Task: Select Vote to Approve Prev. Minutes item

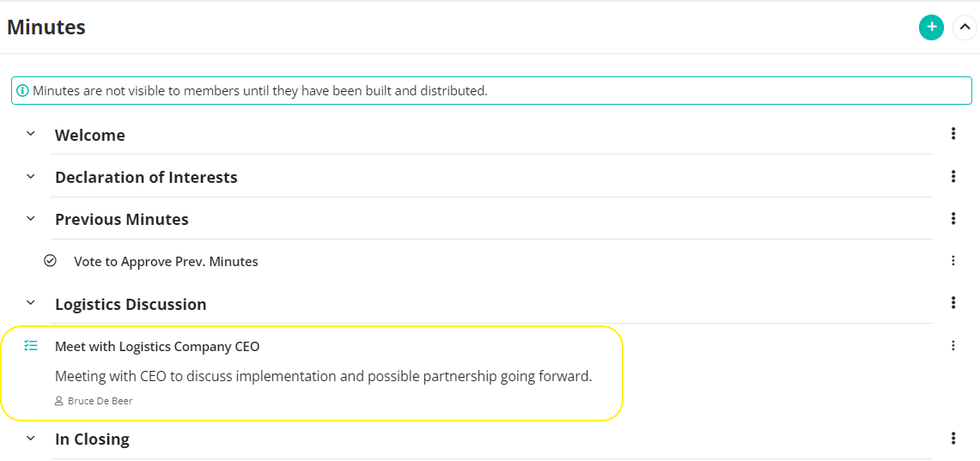Action: 166,262
